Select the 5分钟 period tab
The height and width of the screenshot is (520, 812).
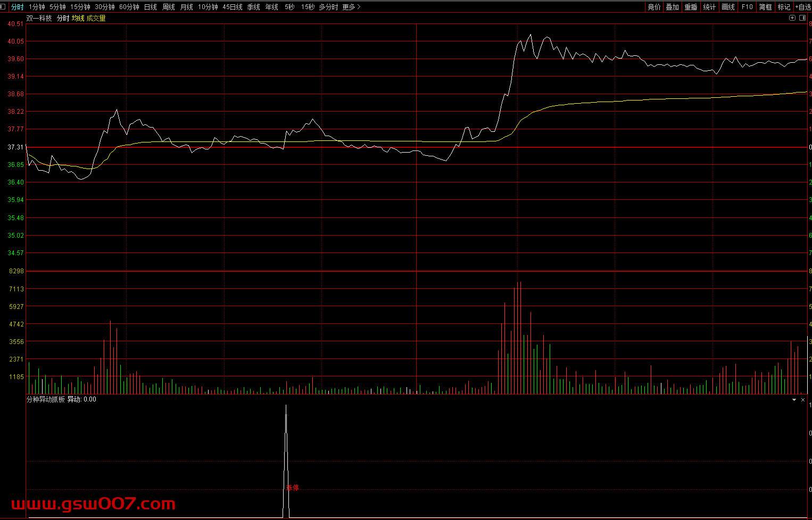(57, 7)
